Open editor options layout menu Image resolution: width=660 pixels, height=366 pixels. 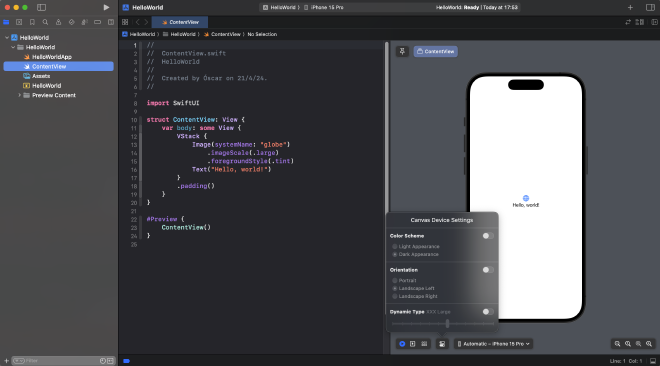coord(640,22)
